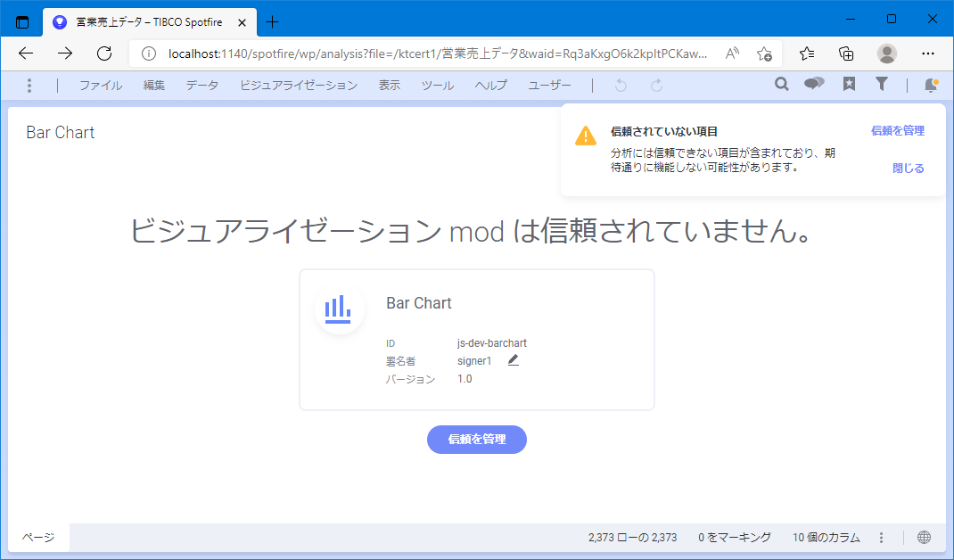The height and width of the screenshot is (560, 954).
Task: Click the blue 信頼を管理 button
Action: 477,440
